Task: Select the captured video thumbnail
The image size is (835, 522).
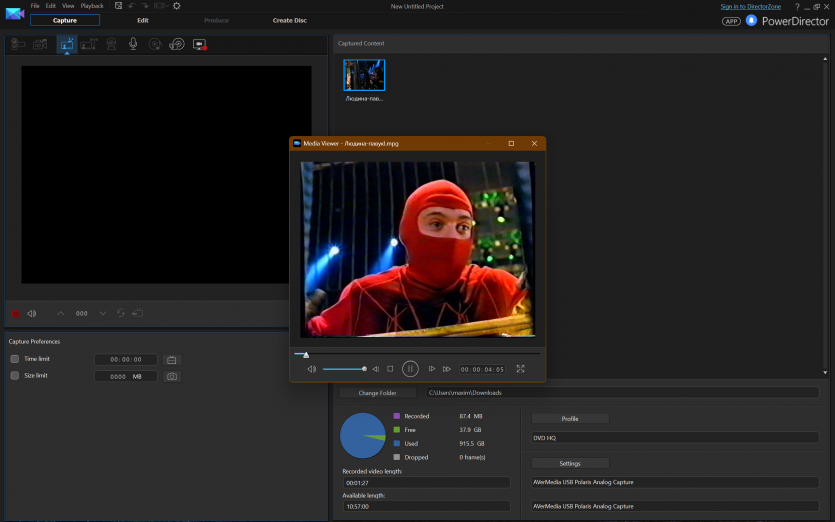Action: [364, 75]
